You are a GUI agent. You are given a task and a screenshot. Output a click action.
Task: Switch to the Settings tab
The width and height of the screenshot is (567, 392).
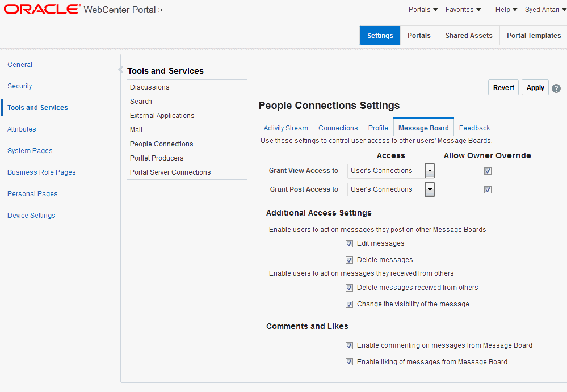tap(380, 35)
